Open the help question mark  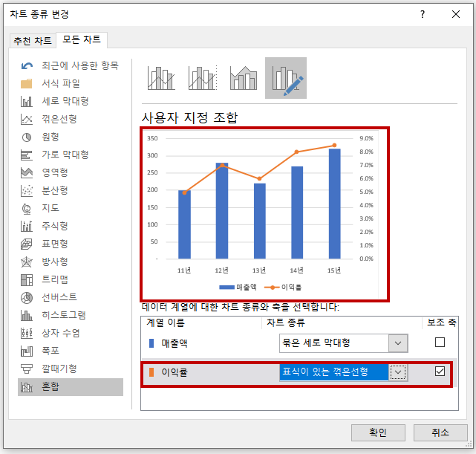pos(423,14)
